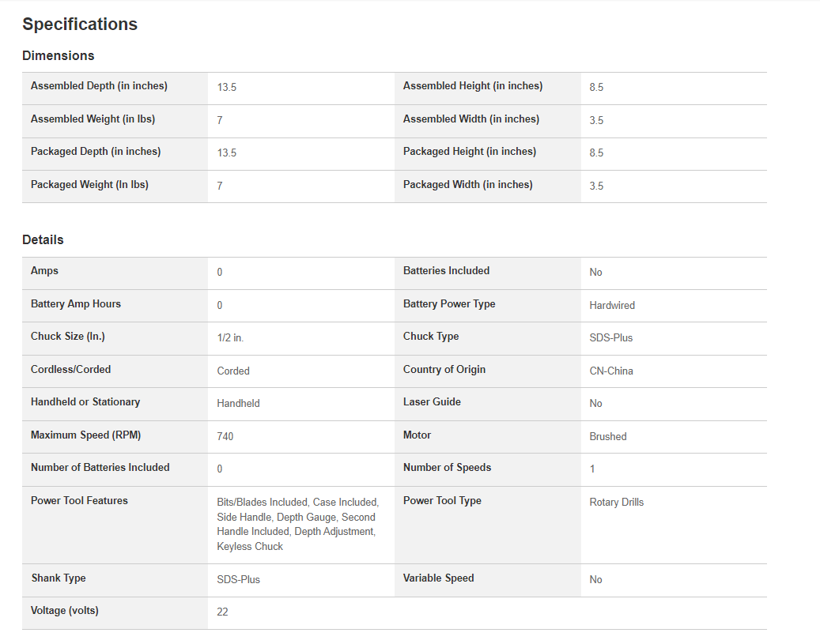Select the CN-China country of origin value
The width and height of the screenshot is (820, 644).
(610, 371)
